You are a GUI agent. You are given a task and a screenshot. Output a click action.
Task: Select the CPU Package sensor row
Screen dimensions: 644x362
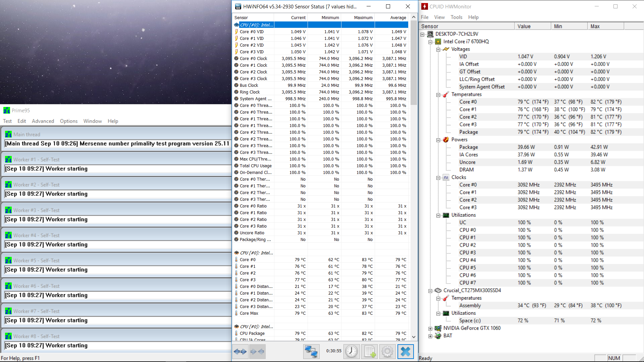pos(321,333)
